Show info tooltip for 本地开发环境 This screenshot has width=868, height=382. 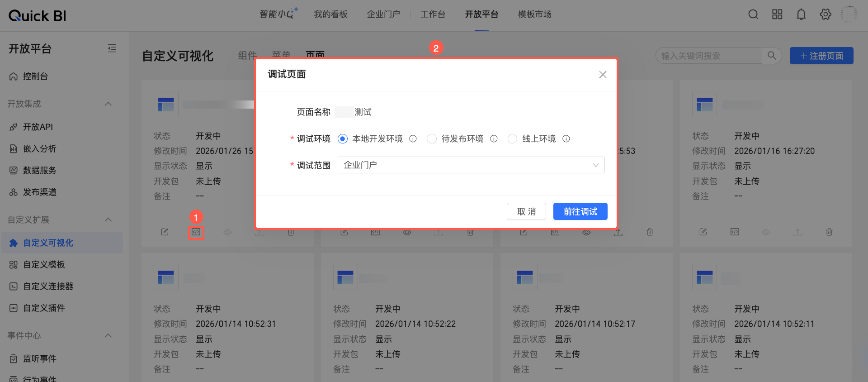(x=413, y=139)
